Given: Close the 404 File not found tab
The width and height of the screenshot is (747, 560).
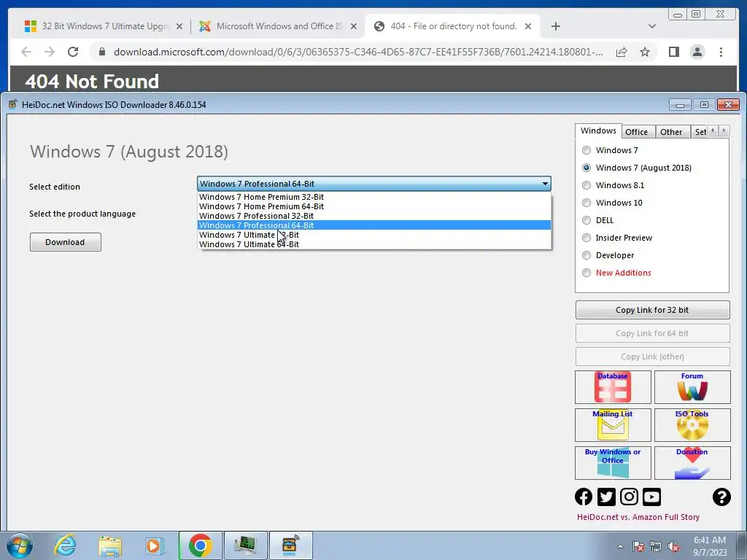Looking at the screenshot, I should pyautogui.click(x=528, y=26).
